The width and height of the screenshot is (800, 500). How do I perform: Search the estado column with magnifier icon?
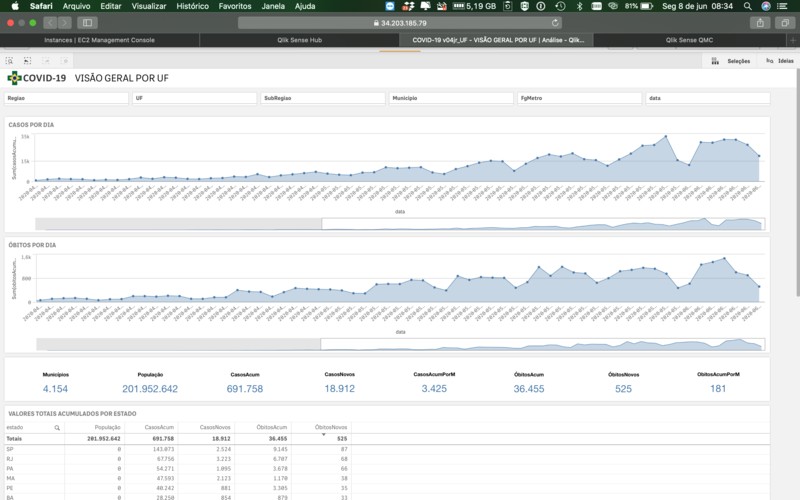[x=57, y=428]
